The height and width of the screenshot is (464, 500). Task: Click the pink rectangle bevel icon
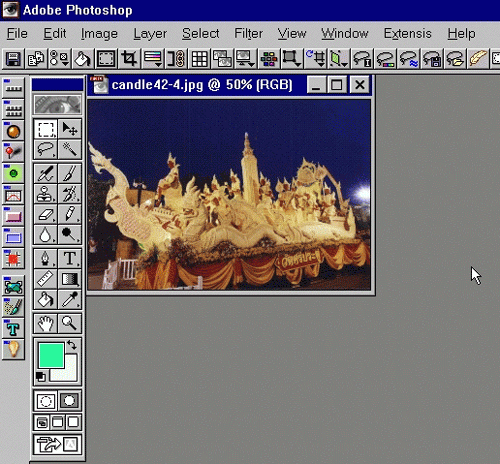coord(13,216)
